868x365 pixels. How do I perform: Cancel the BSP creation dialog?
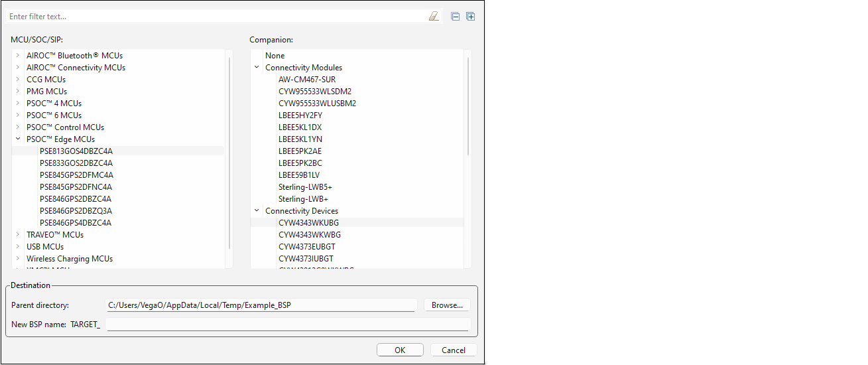pos(454,350)
